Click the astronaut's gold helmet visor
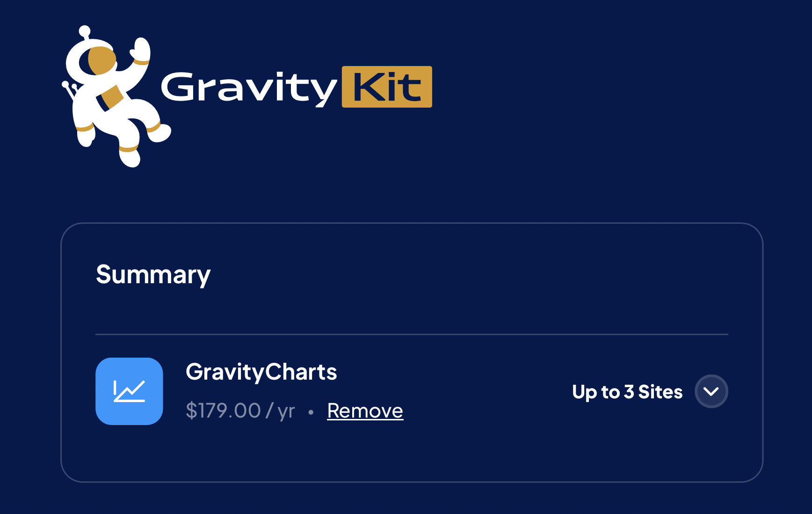The height and width of the screenshot is (514, 812). tap(102, 60)
